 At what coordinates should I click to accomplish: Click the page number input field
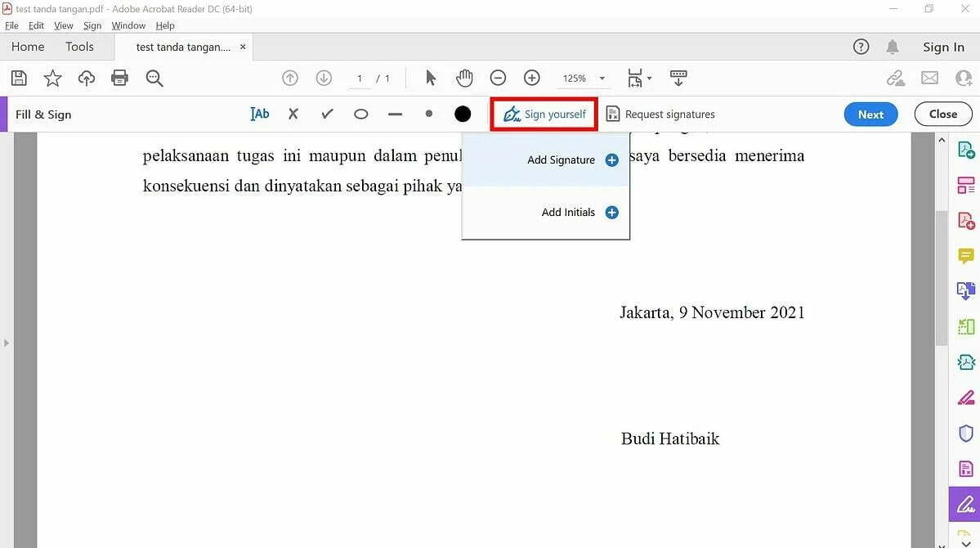coord(359,78)
